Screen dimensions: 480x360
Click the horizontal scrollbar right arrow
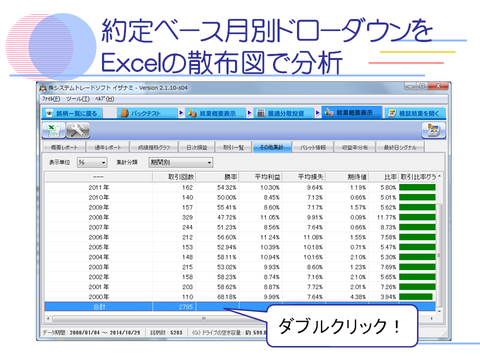pyautogui.click(x=432, y=319)
